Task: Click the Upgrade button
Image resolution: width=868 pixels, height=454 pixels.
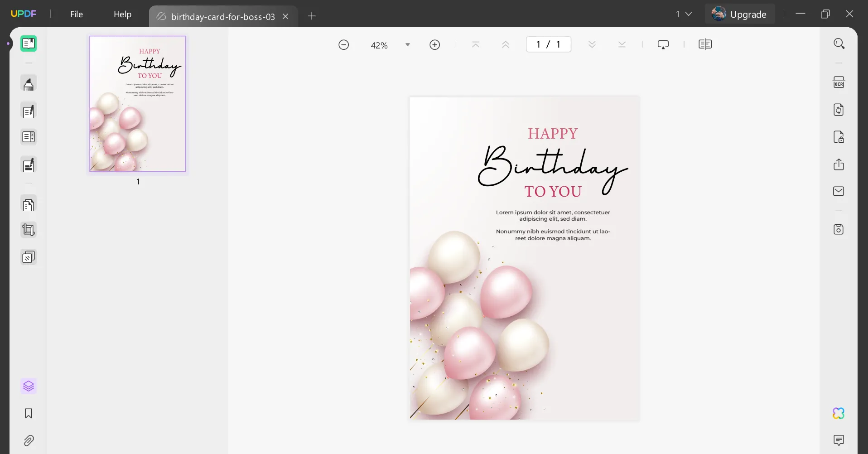Action: click(739, 14)
